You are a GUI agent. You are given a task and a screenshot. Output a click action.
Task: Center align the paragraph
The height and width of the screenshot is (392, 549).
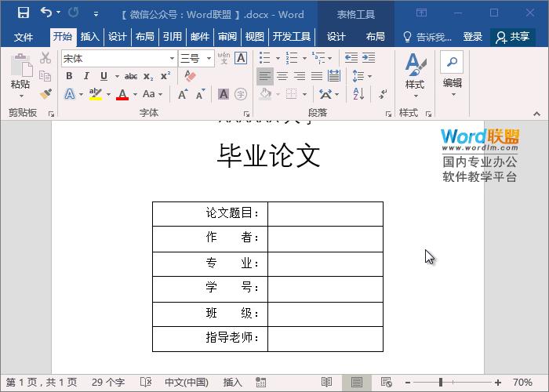coord(282,75)
